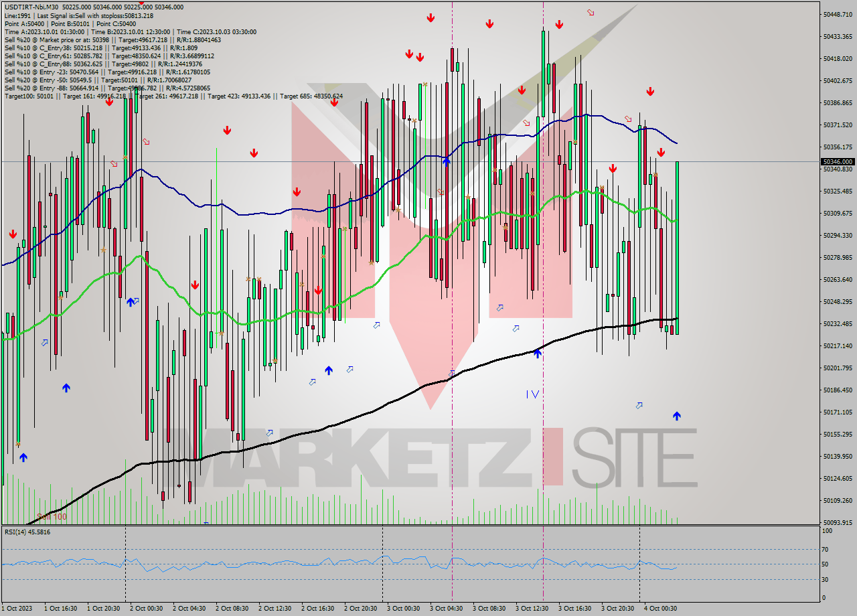Click the latest tall green candle at chart's right edge
Viewport: 857px width, 616px height.
point(677,248)
